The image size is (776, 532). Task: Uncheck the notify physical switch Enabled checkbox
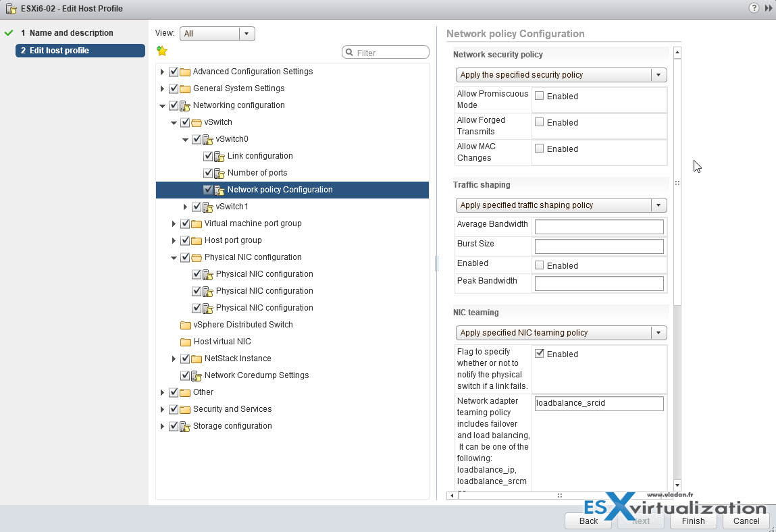[x=540, y=354]
